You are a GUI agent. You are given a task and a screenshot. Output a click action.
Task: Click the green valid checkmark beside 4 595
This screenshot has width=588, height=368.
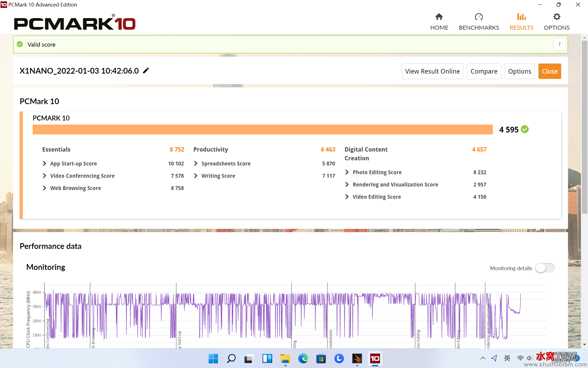(525, 129)
